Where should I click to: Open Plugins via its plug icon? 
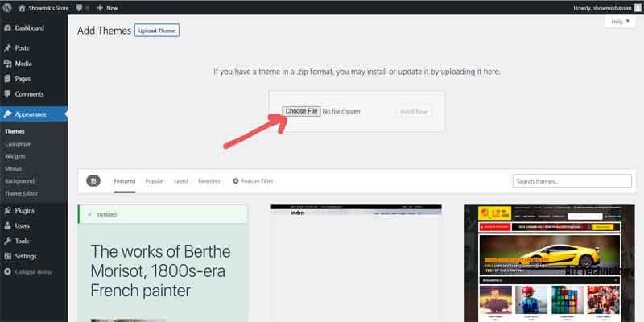[x=7, y=210]
